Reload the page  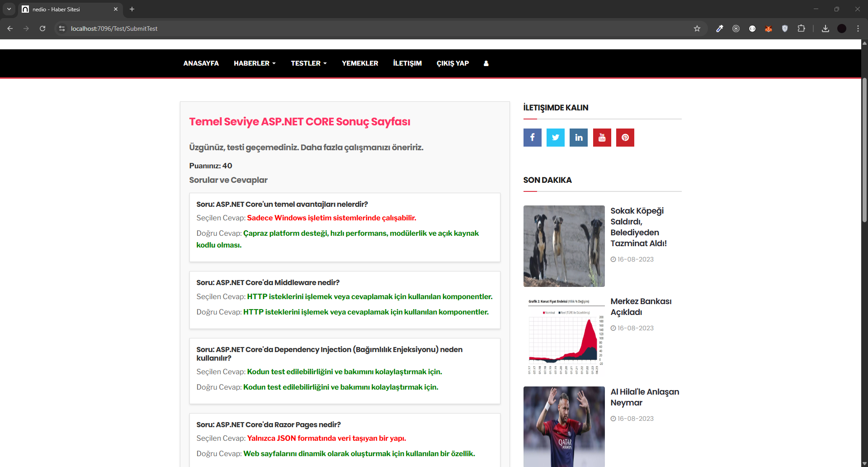pyautogui.click(x=42, y=29)
